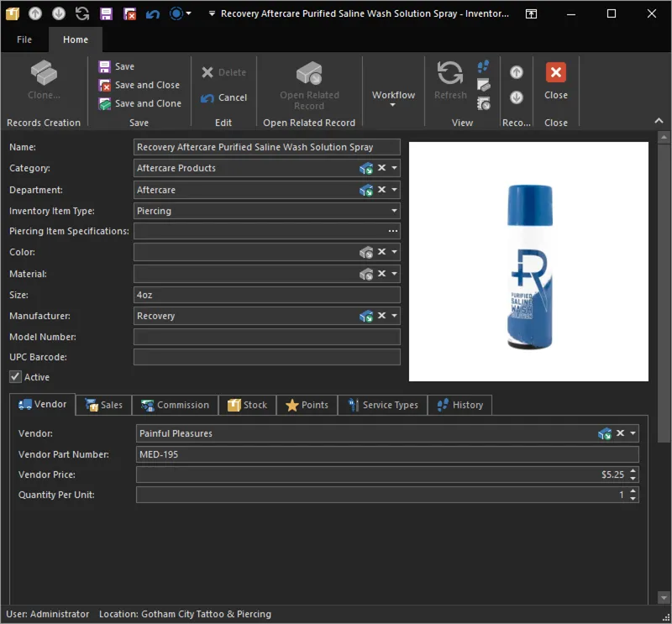This screenshot has height=624, width=672.
Task: Click the next record arrow in title bar
Action: click(x=58, y=13)
